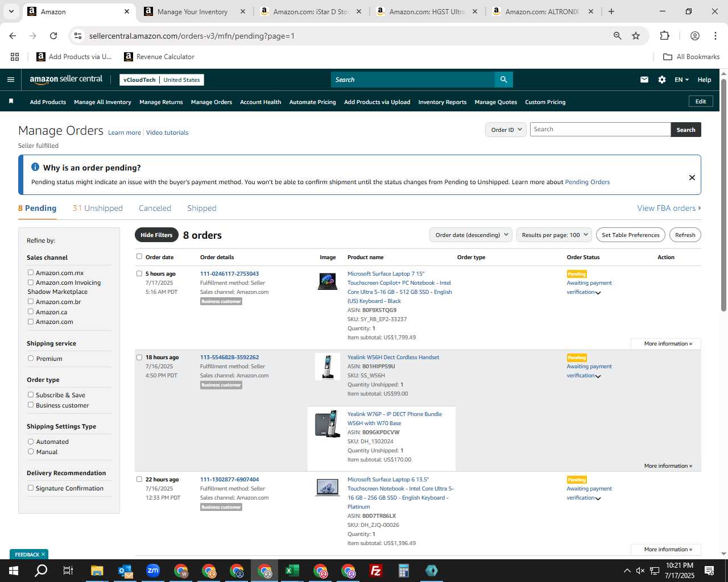This screenshot has width=728, height=582.
Task: Open Outlook from the taskbar
Action: tap(125, 571)
